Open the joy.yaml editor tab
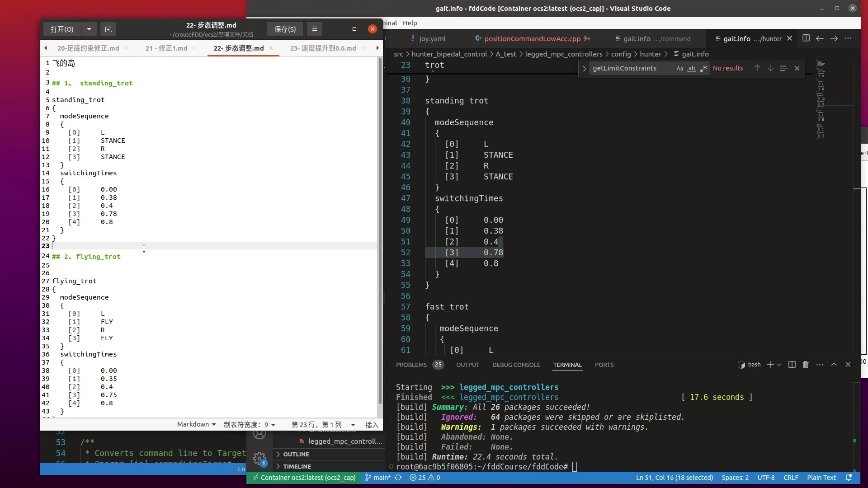This screenshot has height=488, width=868. click(x=432, y=39)
